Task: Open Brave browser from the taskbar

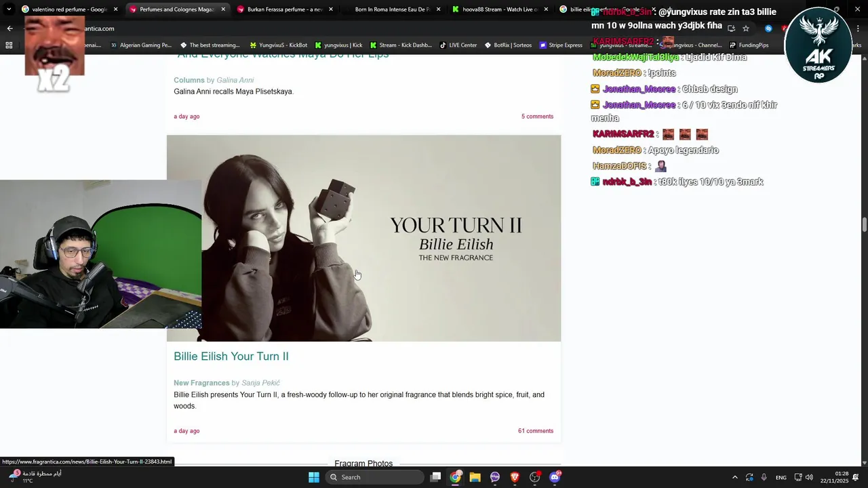Action: pyautogui.click(x=515, y=477)
